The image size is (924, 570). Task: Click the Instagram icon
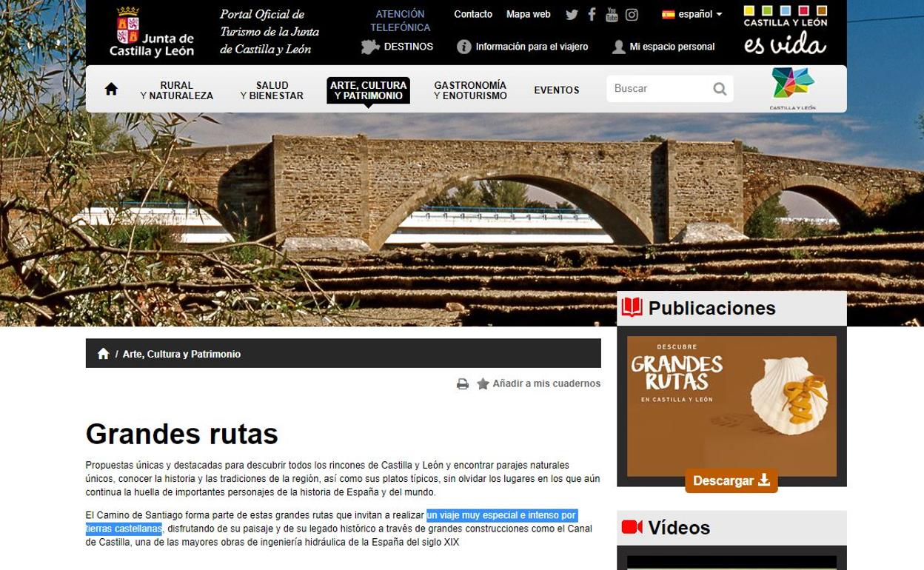631,14
